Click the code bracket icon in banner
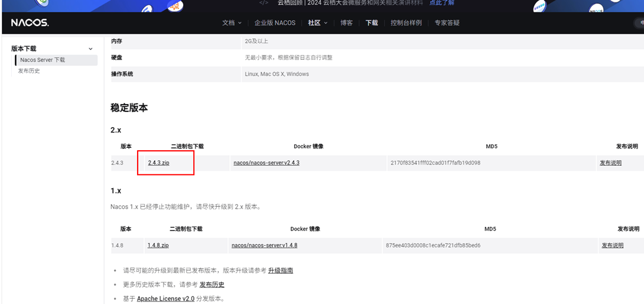 pyautogui.click(x=264, y=3)
